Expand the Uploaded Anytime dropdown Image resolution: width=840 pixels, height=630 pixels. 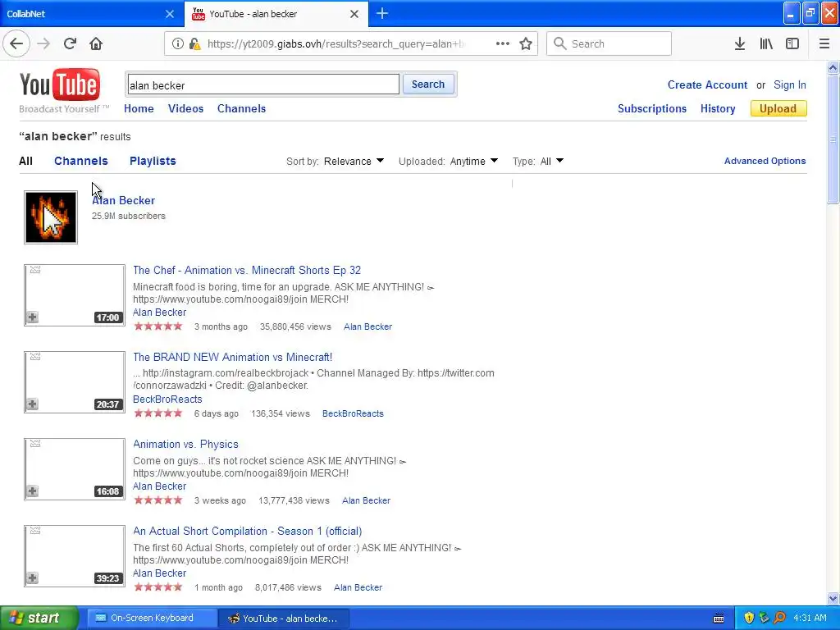(x=474, y=162)
